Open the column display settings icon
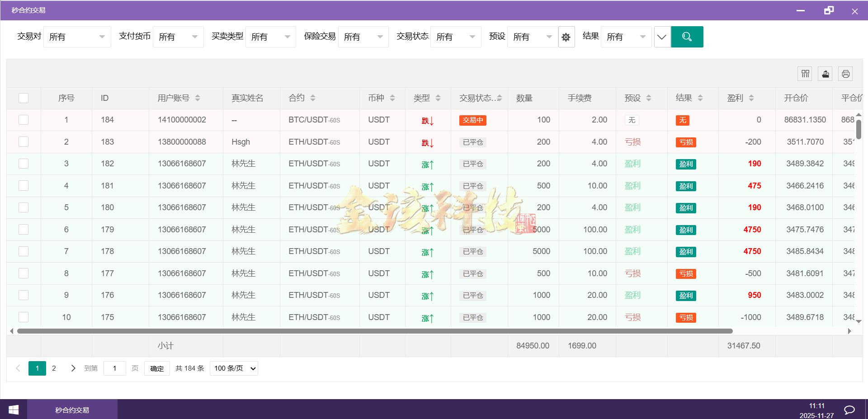 (x=805, y=74)
